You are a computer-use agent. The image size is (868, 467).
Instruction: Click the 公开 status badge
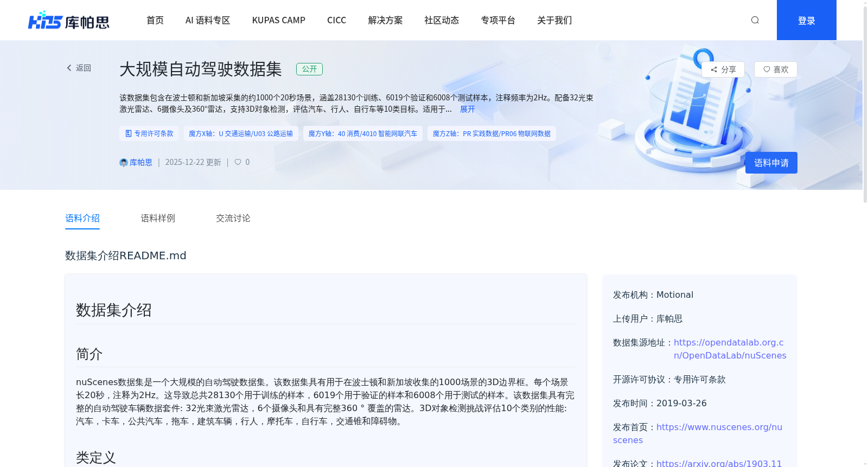[x=309, y=69]
